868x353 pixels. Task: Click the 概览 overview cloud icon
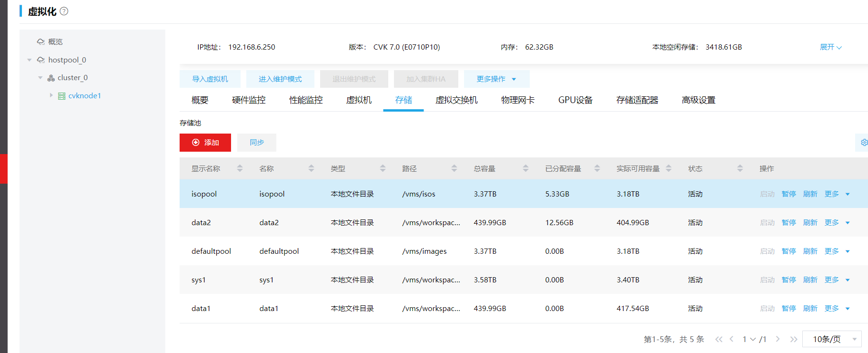click(41, 42)
